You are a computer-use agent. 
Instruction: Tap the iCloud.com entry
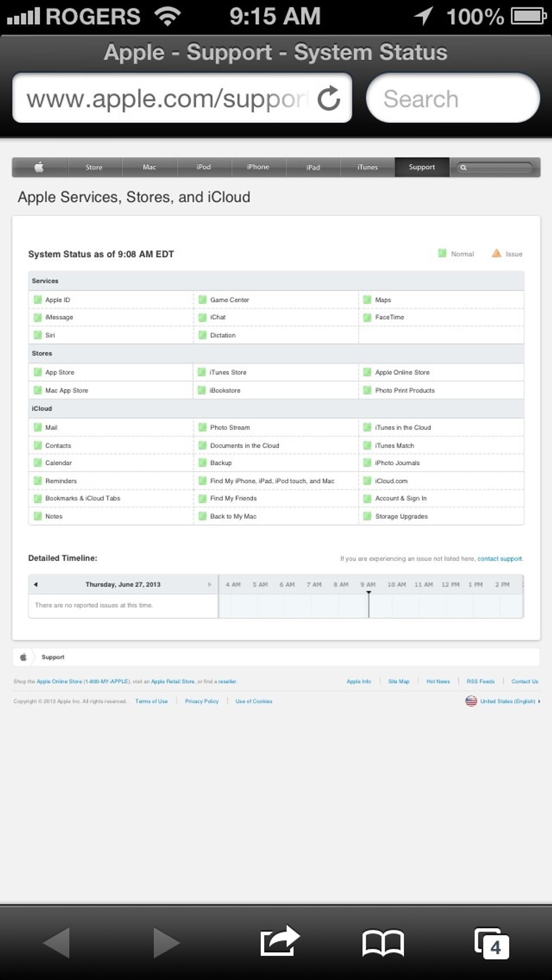tap(391, 481)
